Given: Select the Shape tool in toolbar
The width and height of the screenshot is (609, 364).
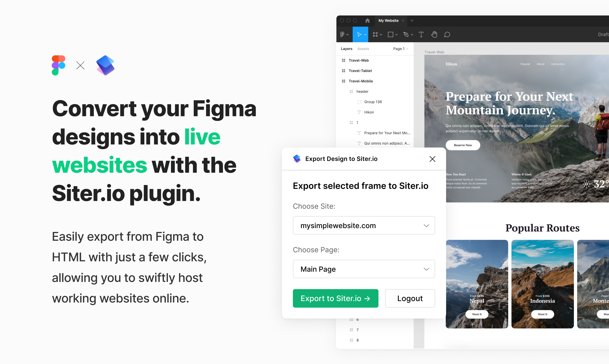Looking at the screenshot, I should [x=391, y=34].
